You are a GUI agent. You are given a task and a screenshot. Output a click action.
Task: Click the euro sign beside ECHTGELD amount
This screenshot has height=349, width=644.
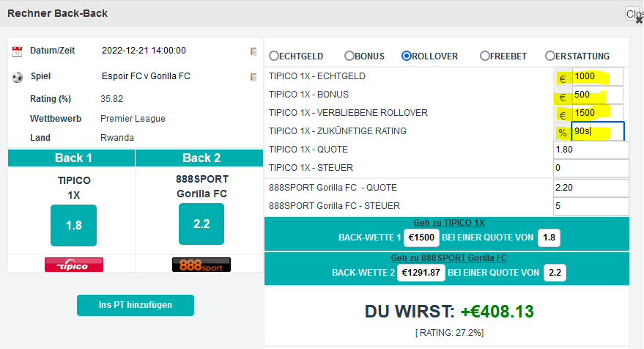563,78
